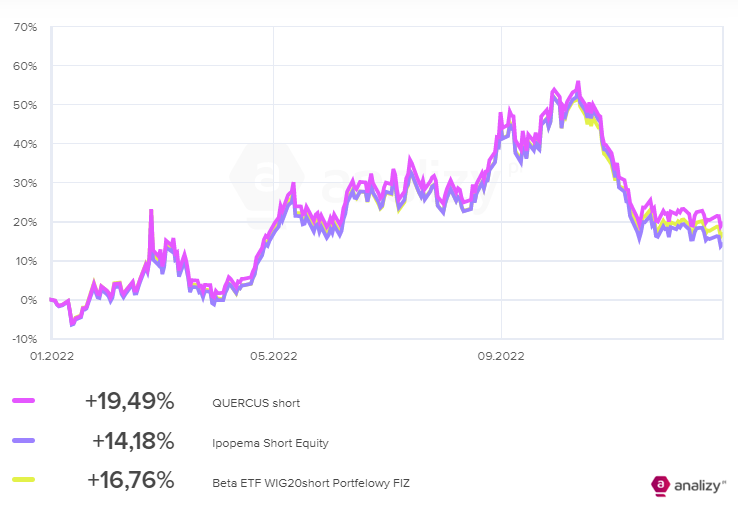Click the +19,49% return value

point(129,402)
